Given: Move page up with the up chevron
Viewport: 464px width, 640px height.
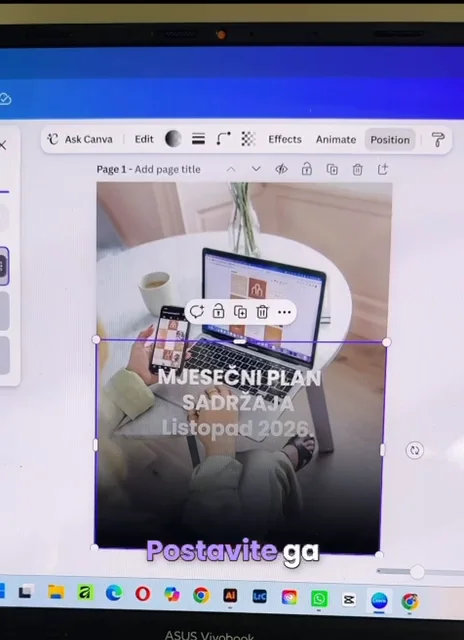Looking at the screenshot, I should (x=231, y=169).
